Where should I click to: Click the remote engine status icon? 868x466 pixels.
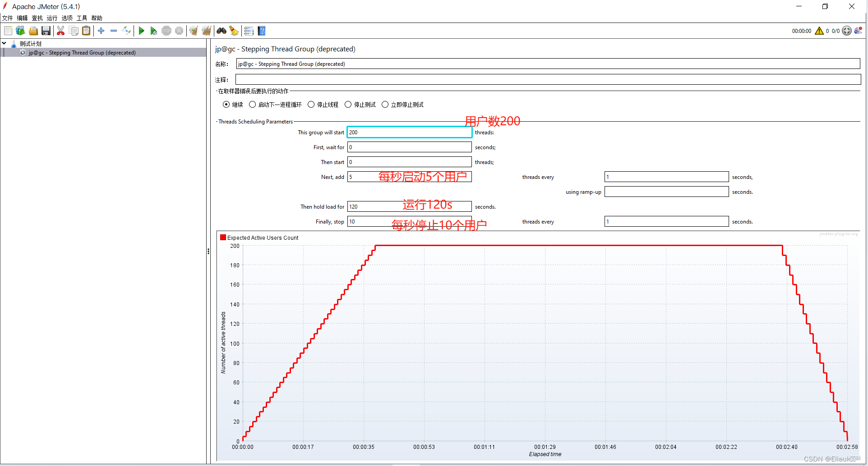point(847,31)
